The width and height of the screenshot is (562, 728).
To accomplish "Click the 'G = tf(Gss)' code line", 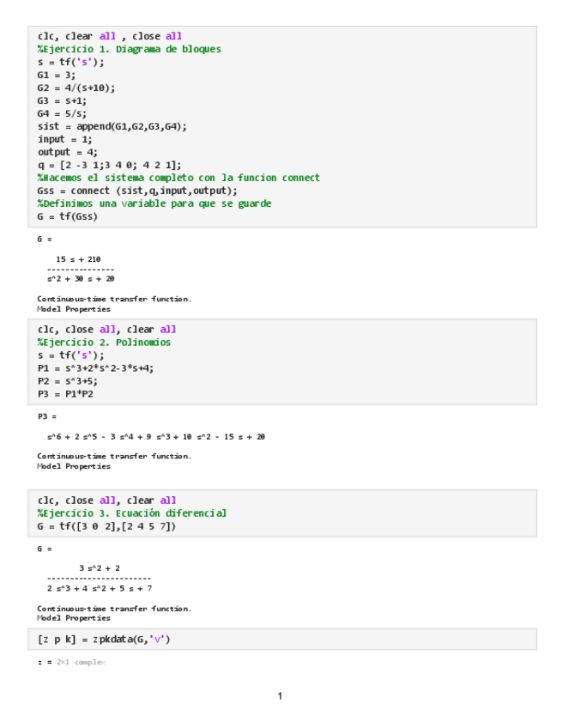I will 68,216.
